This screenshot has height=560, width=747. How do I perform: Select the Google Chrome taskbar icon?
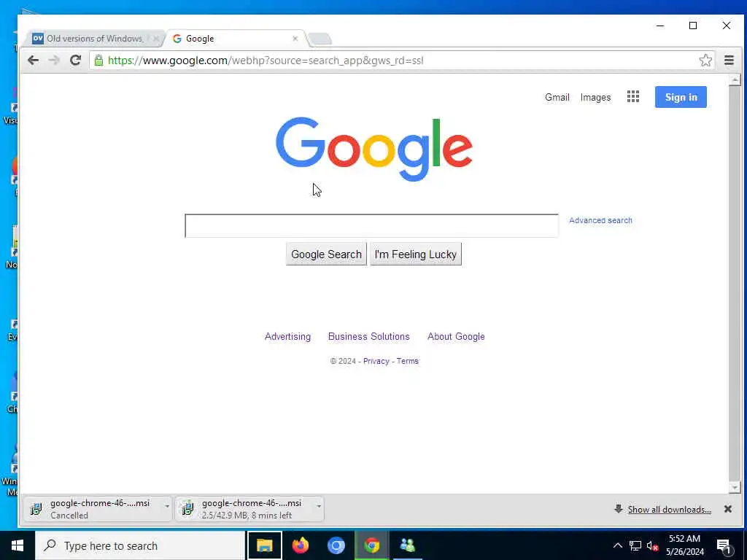(x=371, y=545)
